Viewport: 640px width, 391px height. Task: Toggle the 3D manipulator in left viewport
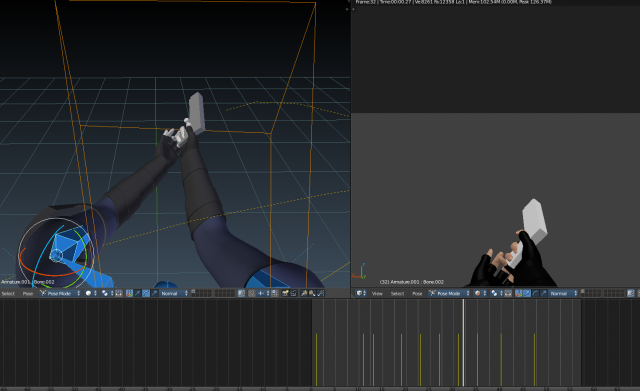coord(129,293)
